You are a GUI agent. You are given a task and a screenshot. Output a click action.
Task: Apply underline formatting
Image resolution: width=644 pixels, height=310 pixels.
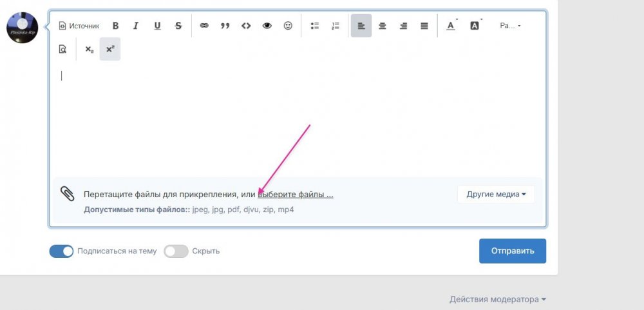point(157,26)
